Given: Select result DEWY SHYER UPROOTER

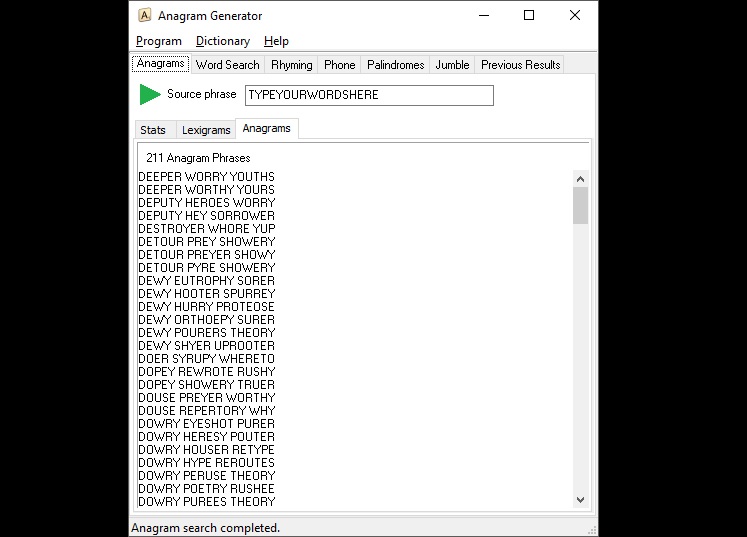Looking at the screenshot, I should (x=206, y=346).
